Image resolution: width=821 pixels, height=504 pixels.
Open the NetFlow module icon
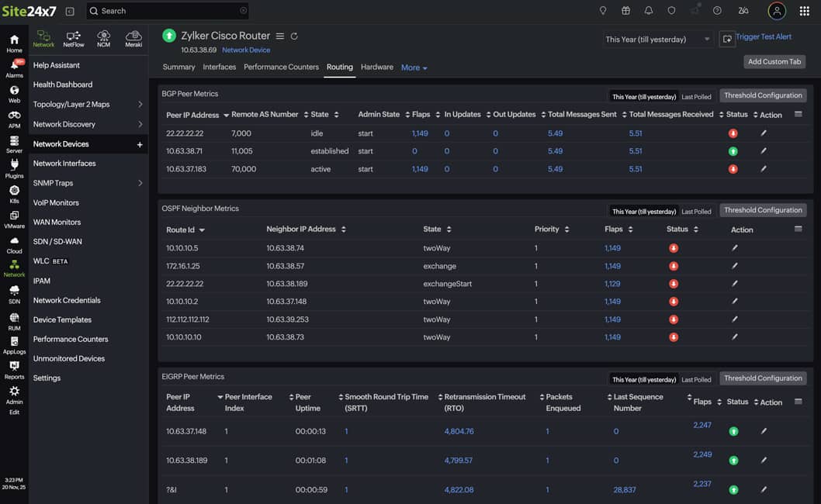[x=74, y=36]
